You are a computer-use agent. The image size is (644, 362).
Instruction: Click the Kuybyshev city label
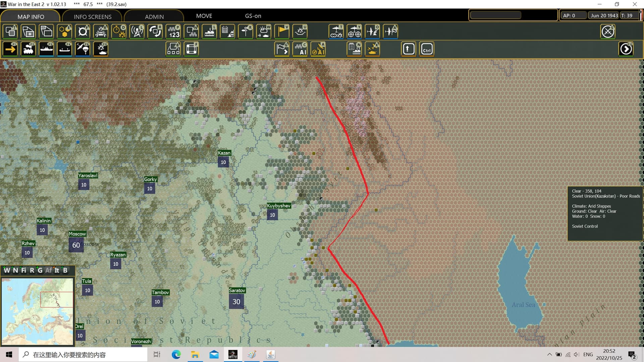279,206
